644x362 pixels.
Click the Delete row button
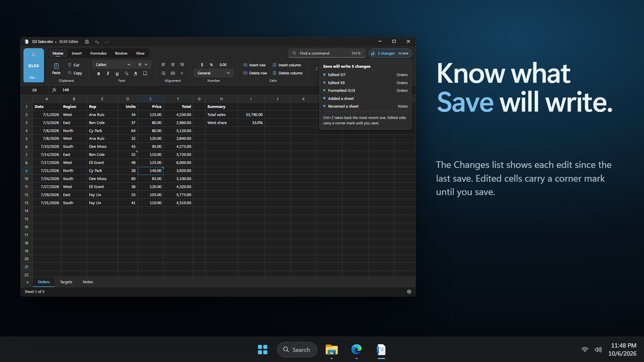click(x=255, y=73)
